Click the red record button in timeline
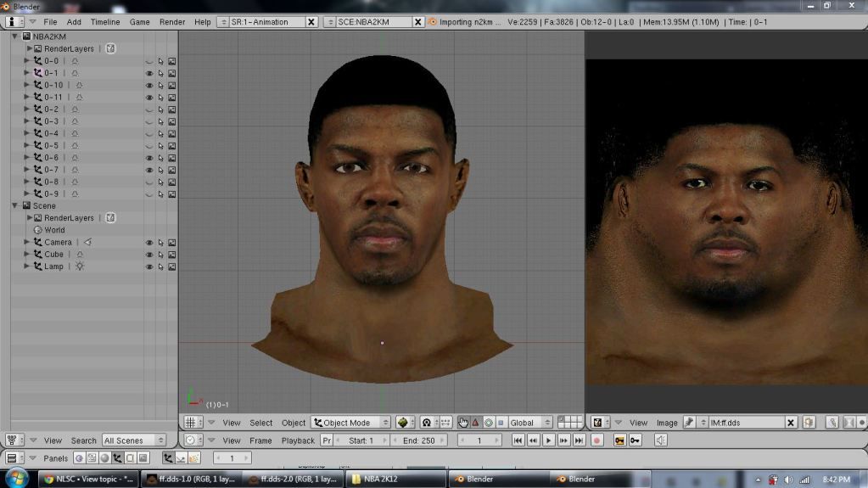 596,440
